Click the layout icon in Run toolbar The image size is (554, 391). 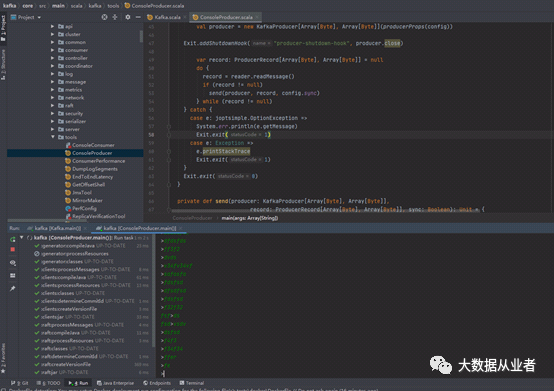tap(13, 276)
